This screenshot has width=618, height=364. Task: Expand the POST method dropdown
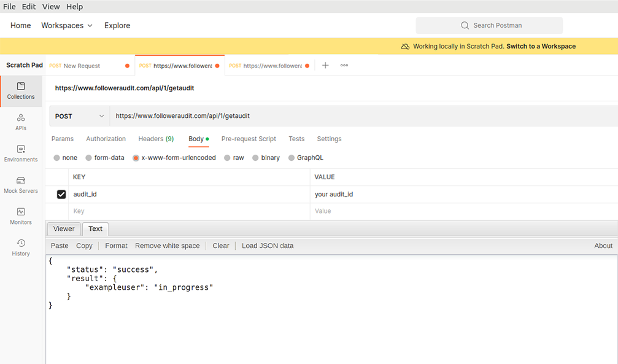pyautogui.click(x=79, y=117)
